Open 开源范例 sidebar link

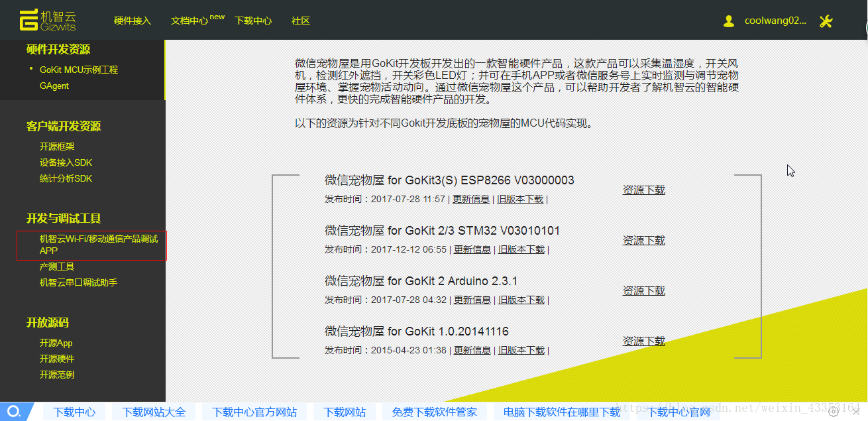57,375
